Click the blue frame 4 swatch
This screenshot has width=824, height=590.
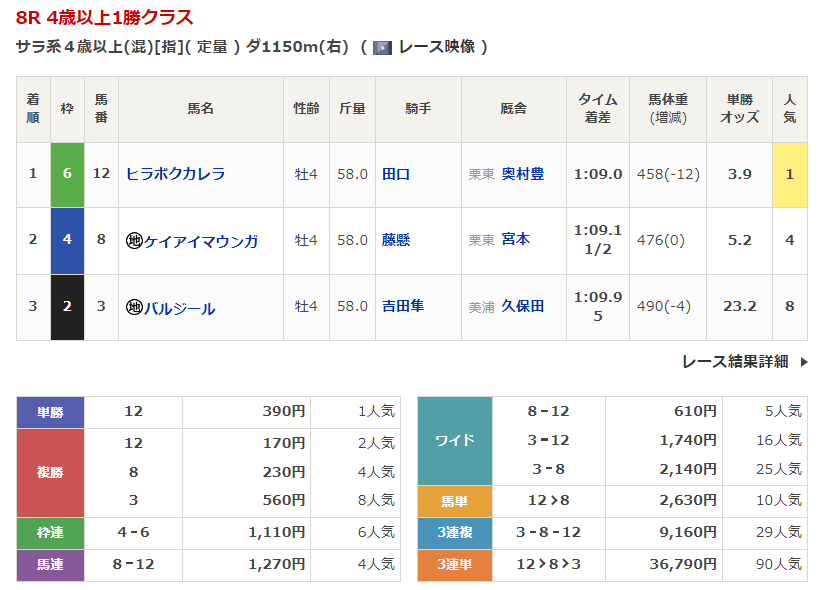(x=67, y=240)
